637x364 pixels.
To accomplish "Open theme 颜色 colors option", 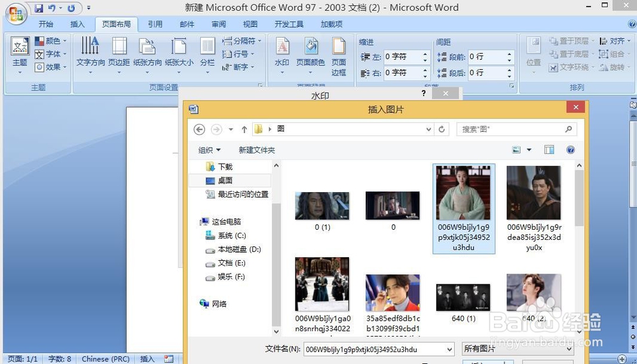I will pyautogui.click(x=51, y=41).
